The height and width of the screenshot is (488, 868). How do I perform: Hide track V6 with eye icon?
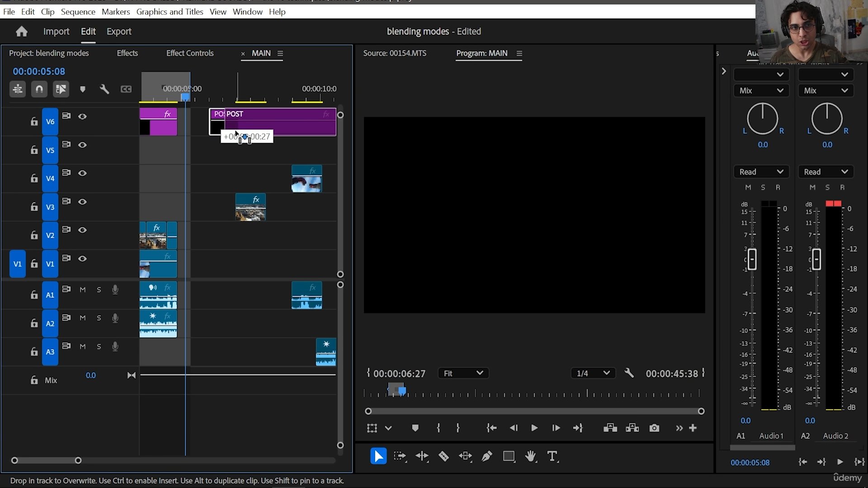tap(82, 117)
